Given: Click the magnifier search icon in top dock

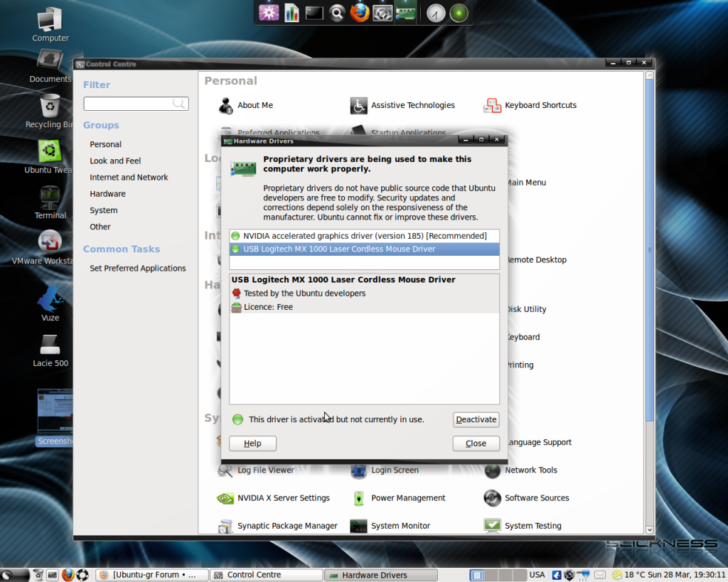Looking at the screenshot, I should coord(337,13).
